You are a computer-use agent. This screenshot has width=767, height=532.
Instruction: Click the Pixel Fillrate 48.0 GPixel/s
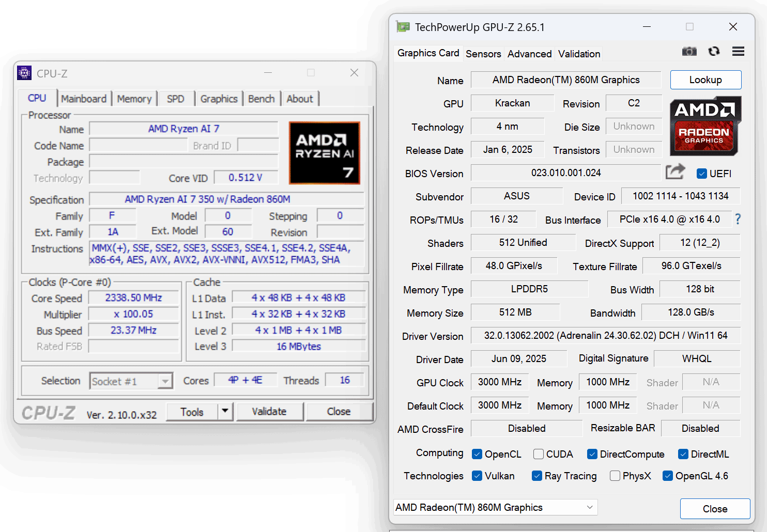point(514,265)
